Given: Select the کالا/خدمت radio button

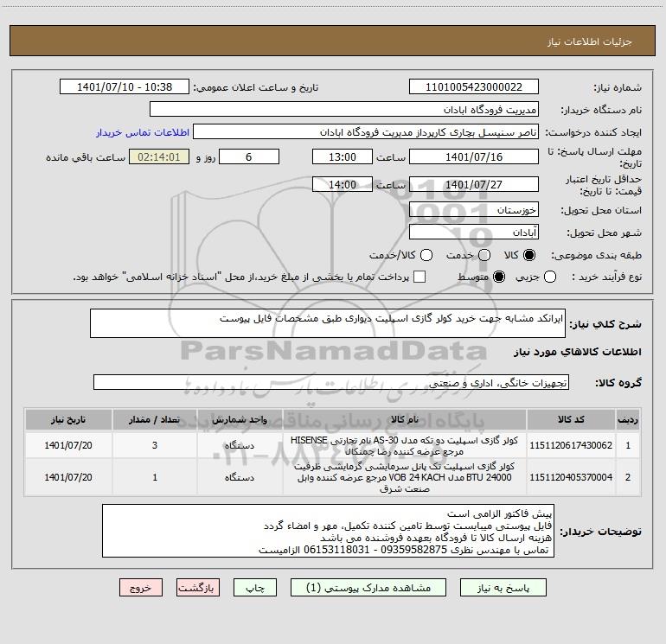Looking at the screenshot, I should (426, 255).
